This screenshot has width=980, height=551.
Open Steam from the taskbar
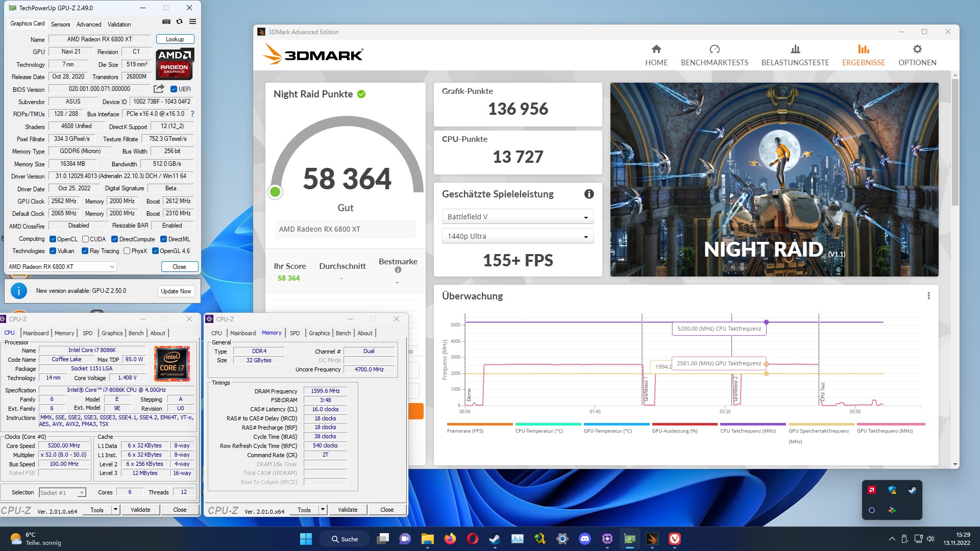[495, 539]
